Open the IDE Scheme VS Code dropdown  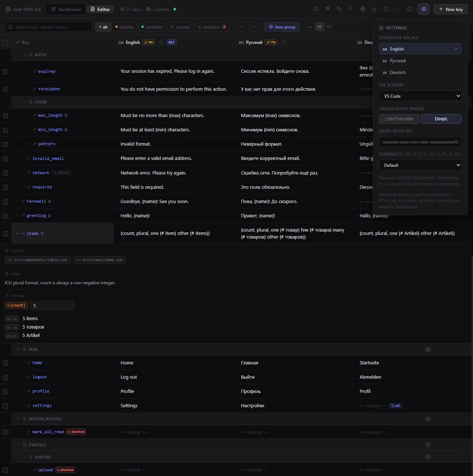420,96
